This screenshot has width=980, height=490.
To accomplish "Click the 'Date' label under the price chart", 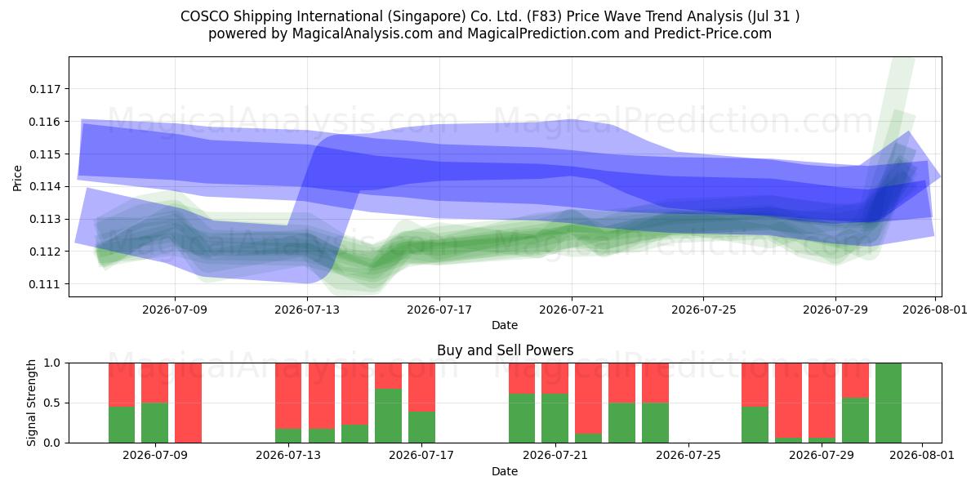I will coord(505,326).
